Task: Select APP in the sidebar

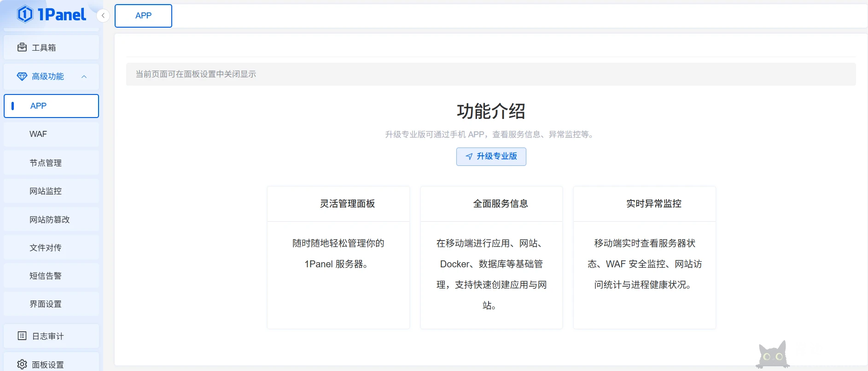Action: (x=51, y=106)
